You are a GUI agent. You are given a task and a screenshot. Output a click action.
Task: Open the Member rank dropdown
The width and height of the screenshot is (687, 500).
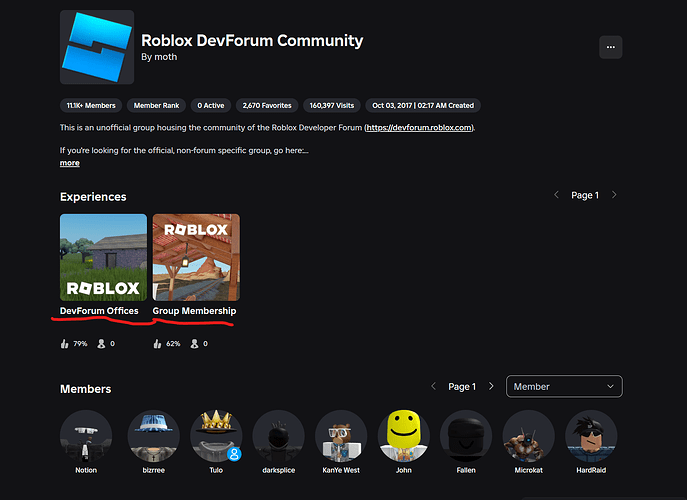coord(564,386)
